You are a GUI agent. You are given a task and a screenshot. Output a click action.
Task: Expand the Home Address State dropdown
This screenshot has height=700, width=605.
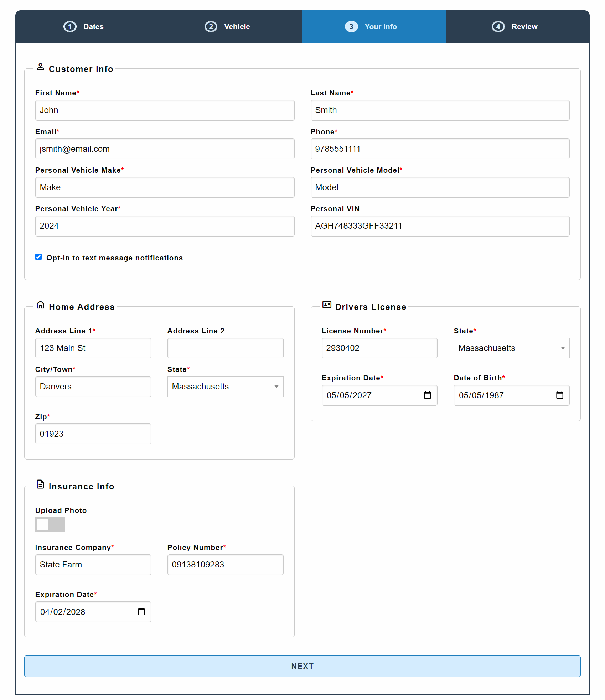[x=225, y=387]
